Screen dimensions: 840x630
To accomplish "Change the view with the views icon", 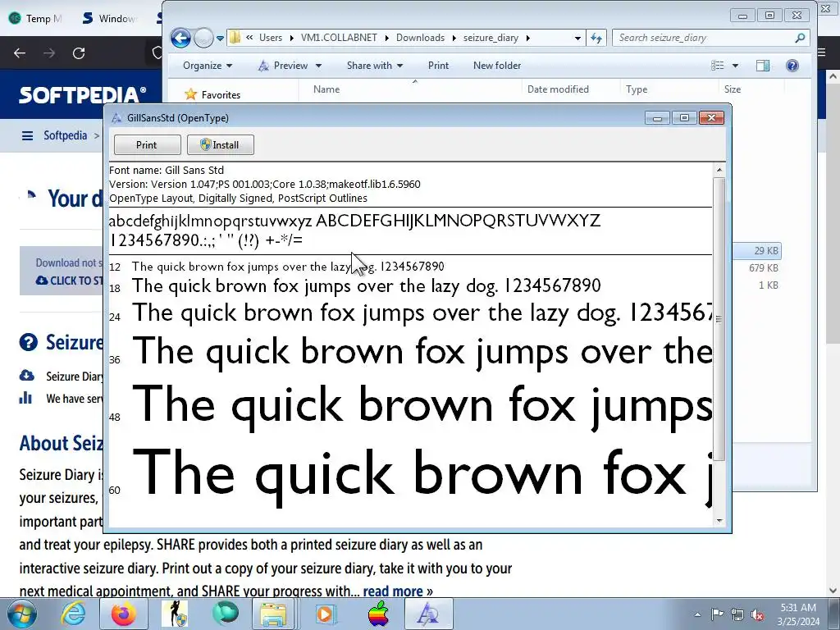I will coord(717,66).
